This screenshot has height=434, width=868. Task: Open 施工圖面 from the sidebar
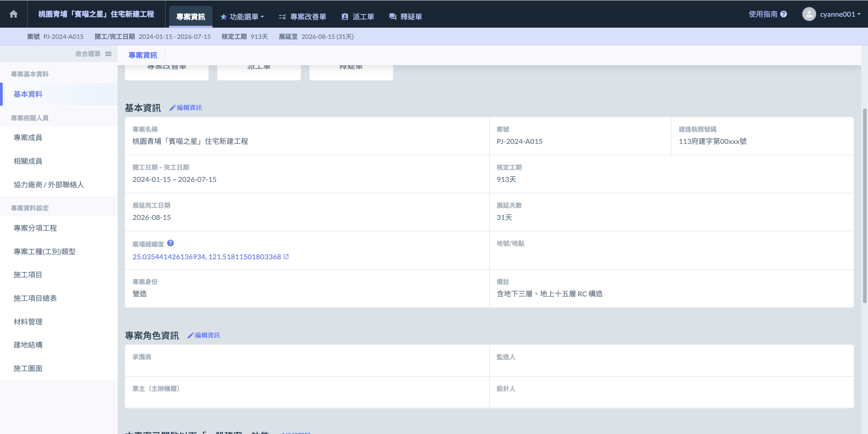coord(28,368)
